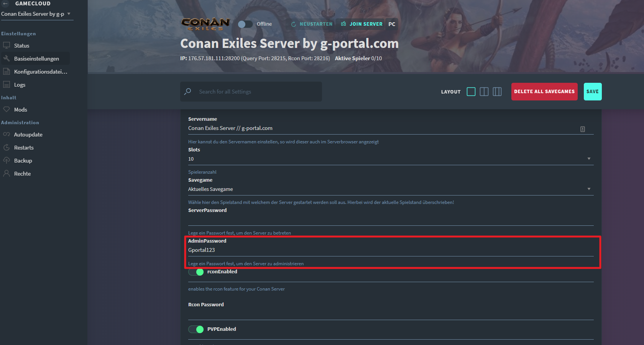Image resolution: width=644 pixels, height=345 pixels.
Task: Open the Konfigurationsdatei… menu entry
Action: pos(41,72)
